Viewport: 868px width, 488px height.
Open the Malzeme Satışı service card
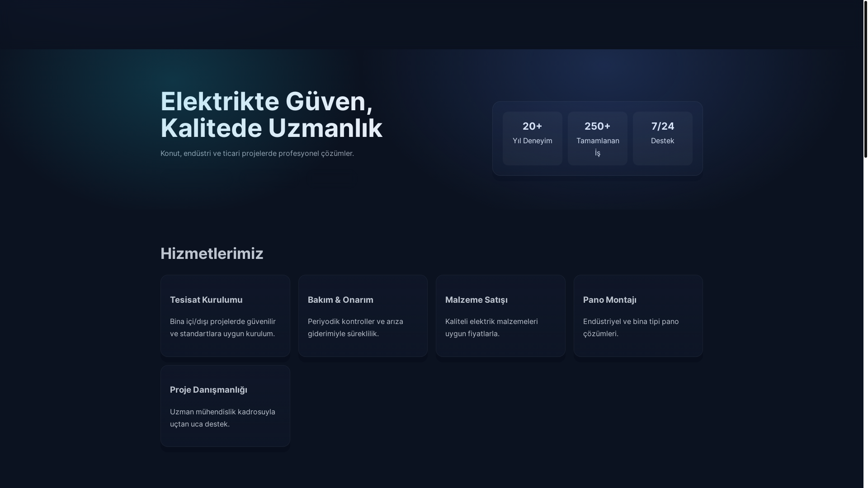(x=500, y=316)
